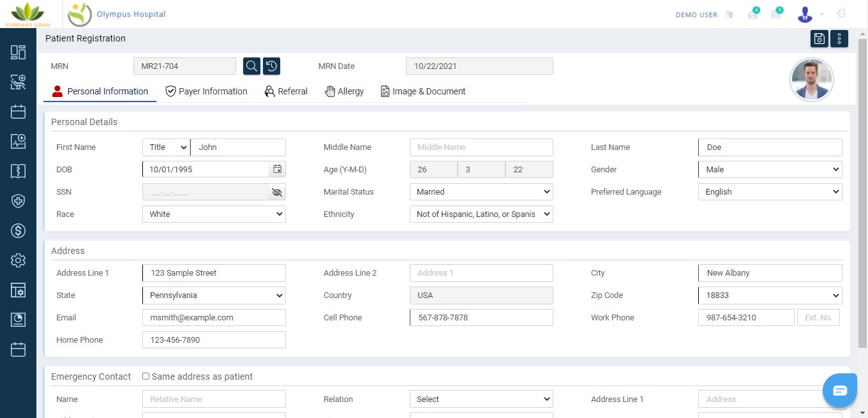Image resolution: width=868 pixels, height=418 pixels.
Task: Click the logout icon in header
Action: click(841, 14)
